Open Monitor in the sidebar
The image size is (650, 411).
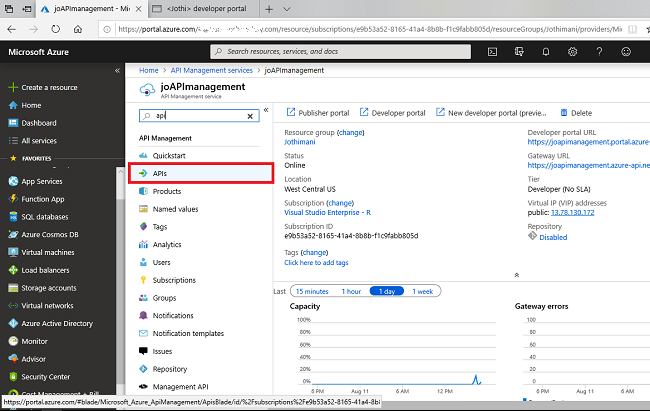28,341
